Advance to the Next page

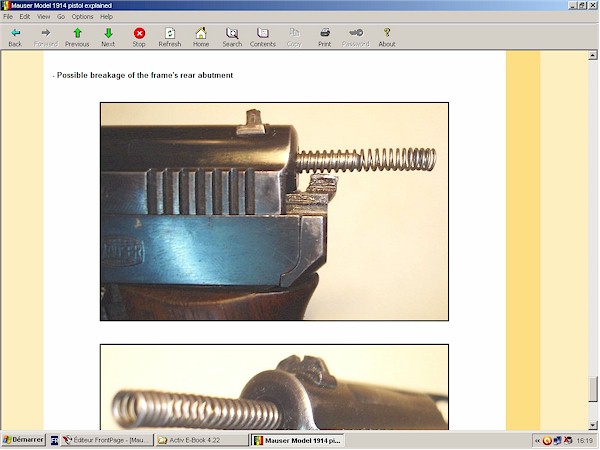108,37
